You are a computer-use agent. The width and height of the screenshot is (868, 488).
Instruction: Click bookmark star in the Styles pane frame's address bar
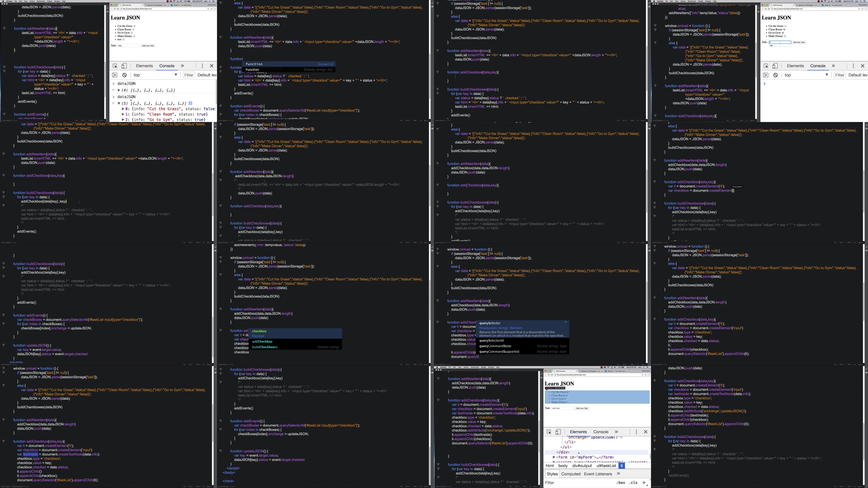click(645, 375)
